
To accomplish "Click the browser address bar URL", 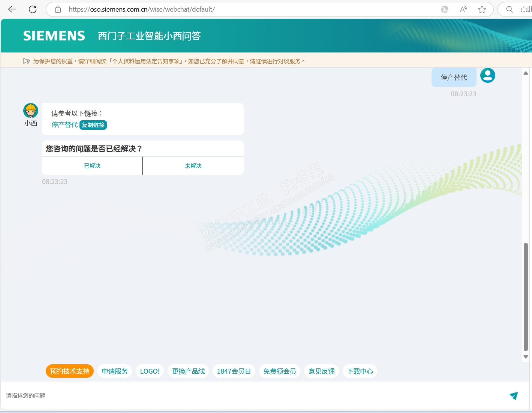I will pyautogui.click(x=142, y=9).
